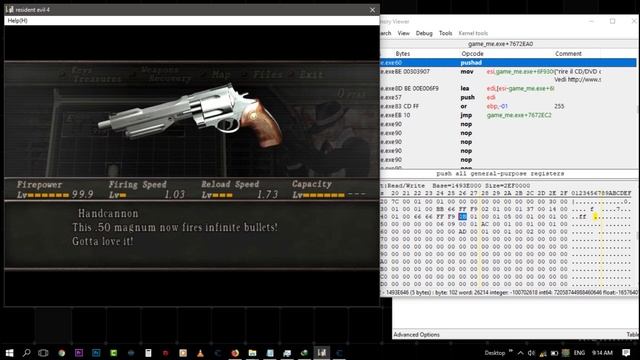Open the Debug menu in Memory Viewer

tap(424, 33)
